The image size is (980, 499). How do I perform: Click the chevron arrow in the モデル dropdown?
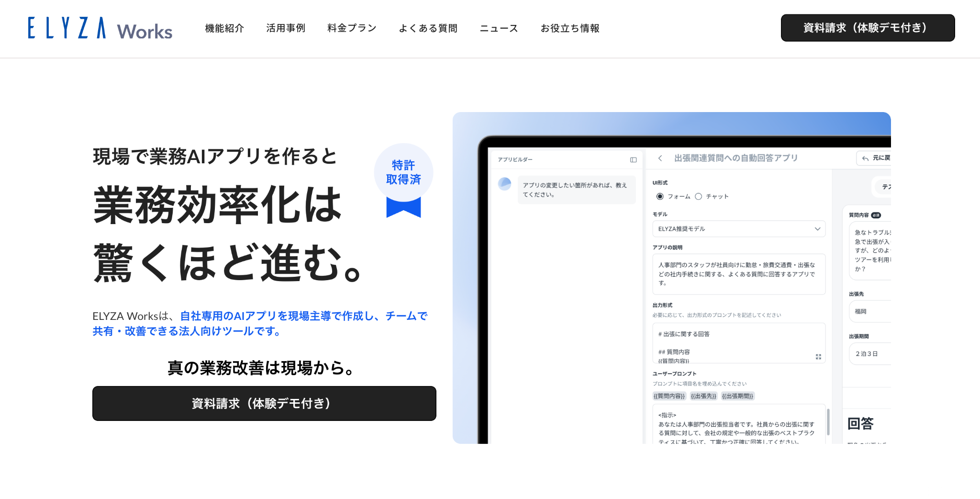tap(817, 229)
